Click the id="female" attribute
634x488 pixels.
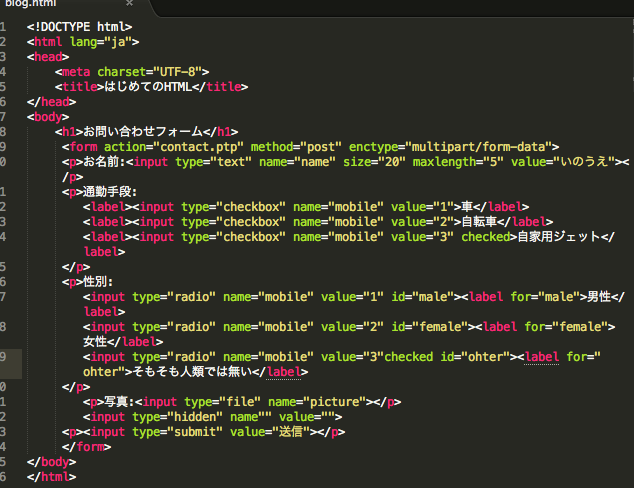pyautogui.click(x=430, y=327)
